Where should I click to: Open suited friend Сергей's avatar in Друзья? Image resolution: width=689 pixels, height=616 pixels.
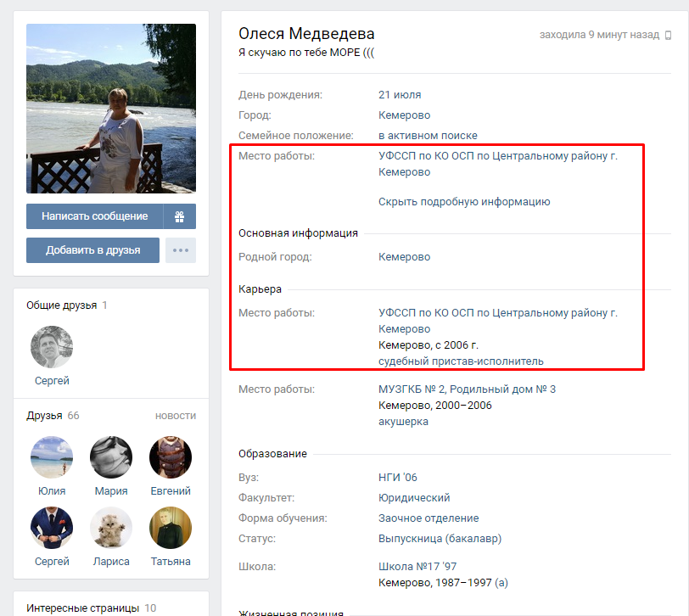click(52, 528)
